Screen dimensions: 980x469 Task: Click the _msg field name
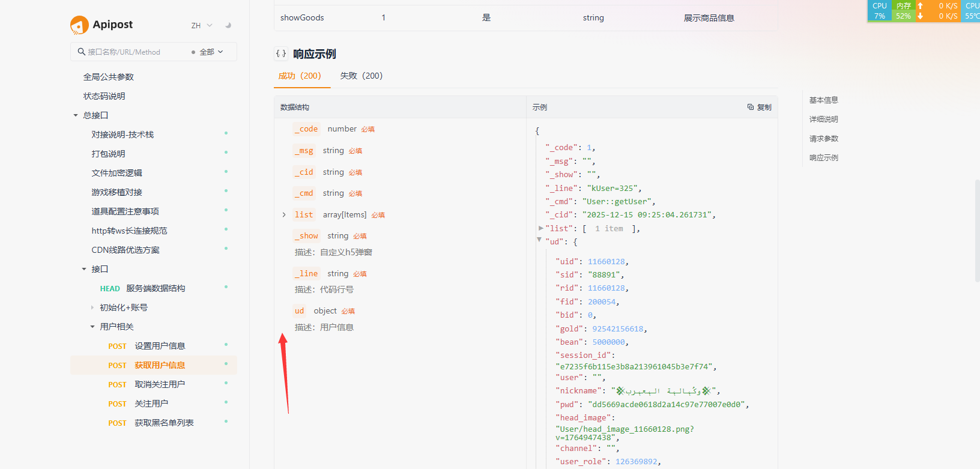(x=304, y=151)
